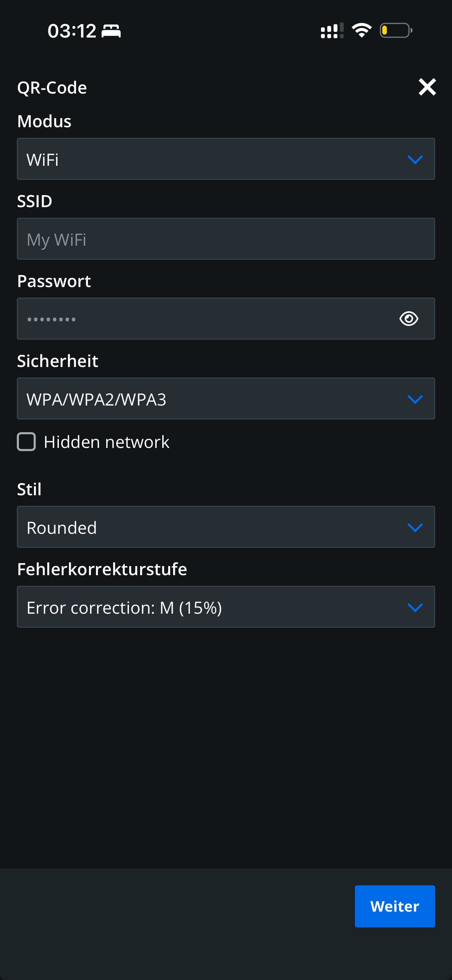
Task: Focus the SSID input field
Action: [225, 239]
